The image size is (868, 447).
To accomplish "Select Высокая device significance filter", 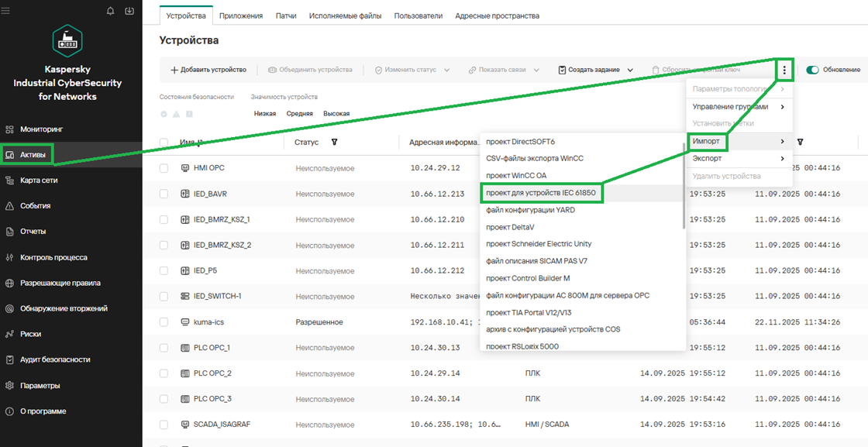I will click(336, 114).
